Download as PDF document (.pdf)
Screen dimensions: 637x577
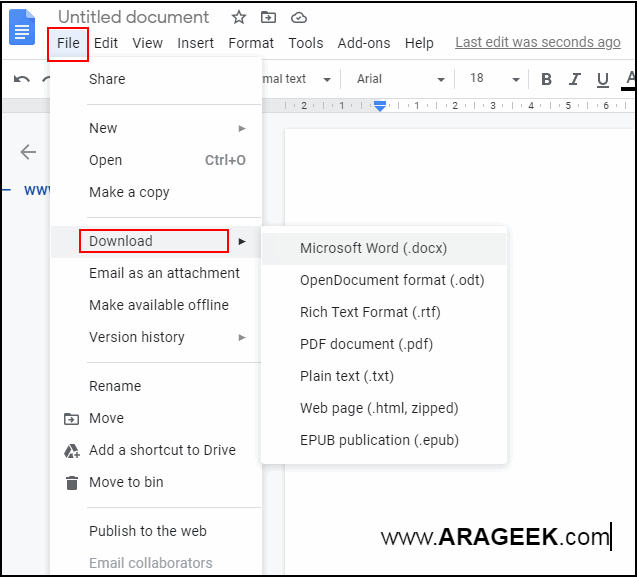384,344
